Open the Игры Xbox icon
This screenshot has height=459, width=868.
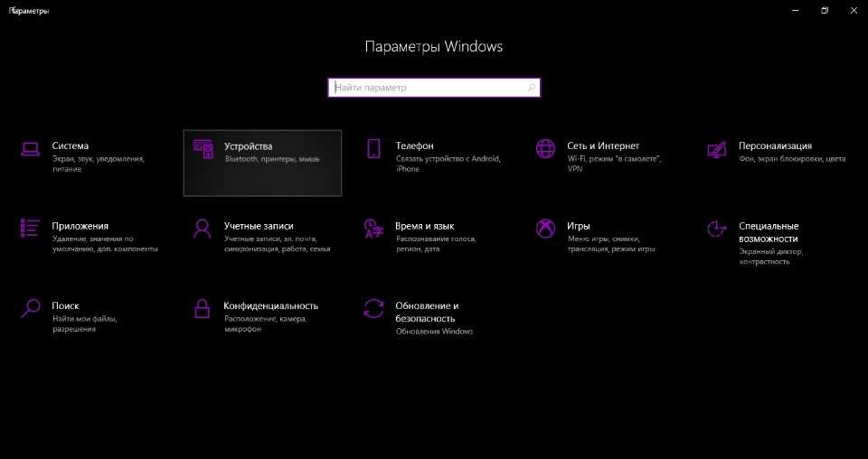point(545,229)
